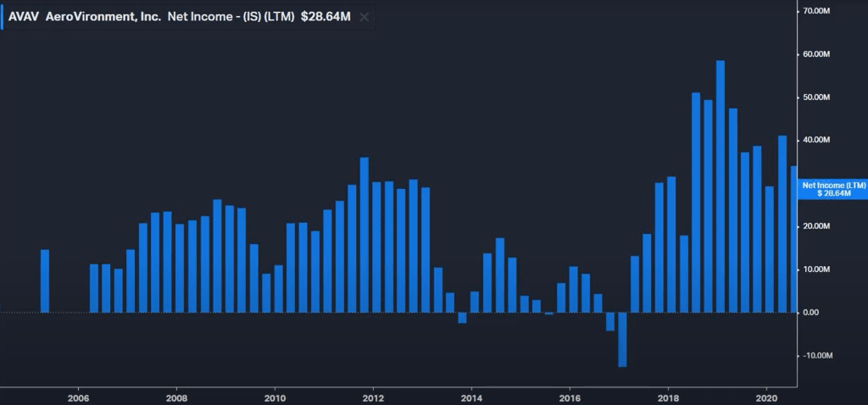Image resolution: width=868 pixels, height=405 pixels.
Task: Click the blue color bar beside AVAV
Action: [x=3, y=17]
